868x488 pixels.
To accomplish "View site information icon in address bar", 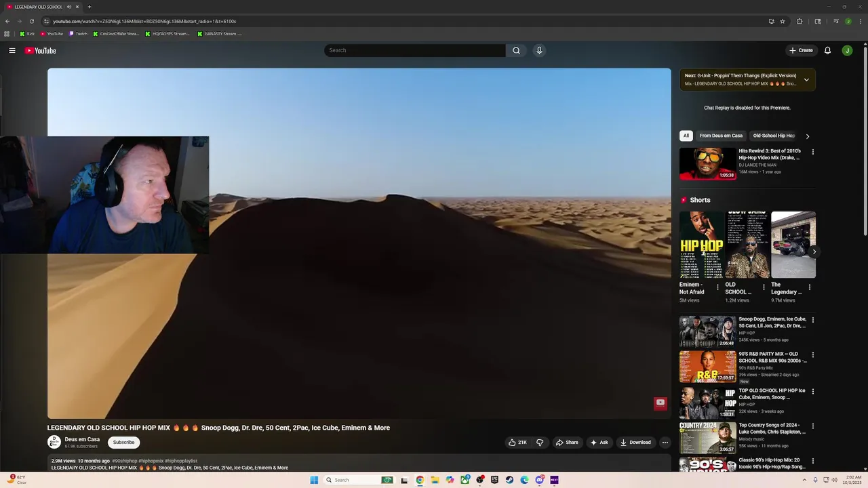I will 46,21.
